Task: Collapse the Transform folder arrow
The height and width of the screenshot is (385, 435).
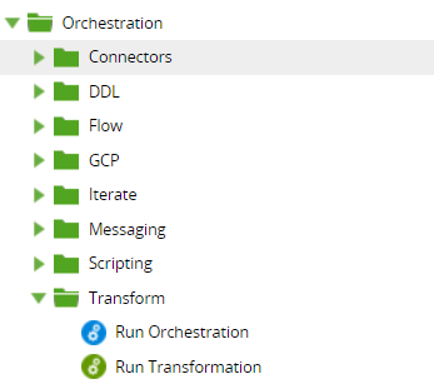Action: click(x=39, y=298)
